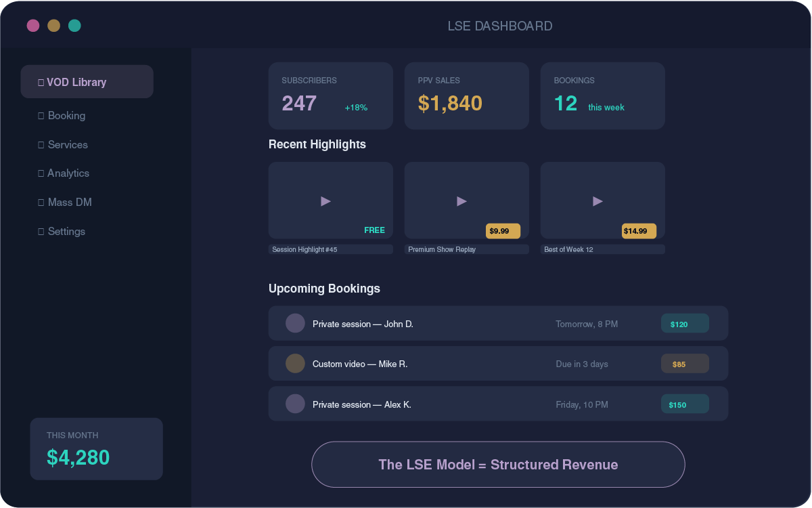
Task: Click the $9.99 price tag
Action: coord(503,231)
